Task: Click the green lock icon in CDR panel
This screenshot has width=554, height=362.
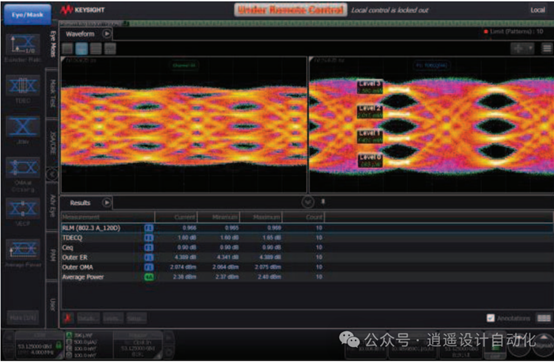Action: tap(59, 346)
